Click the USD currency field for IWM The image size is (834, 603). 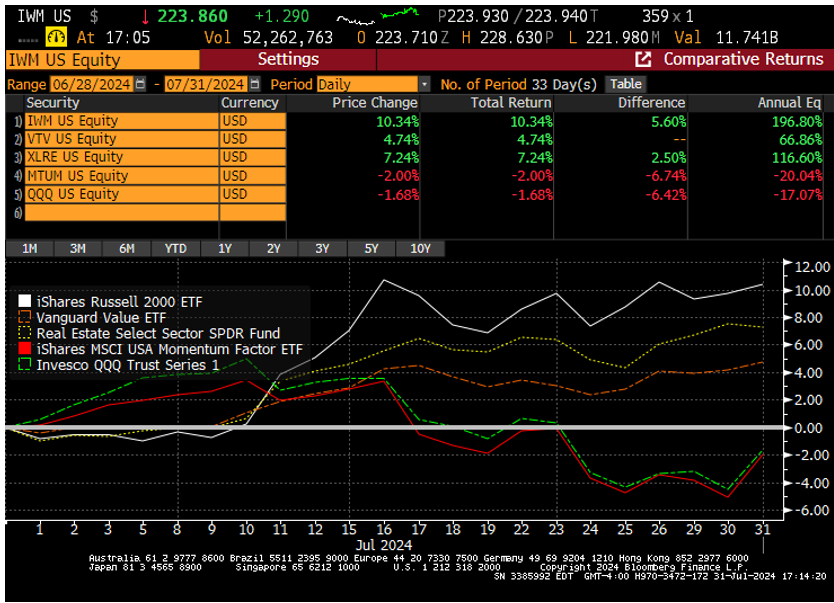pos(253,121)
